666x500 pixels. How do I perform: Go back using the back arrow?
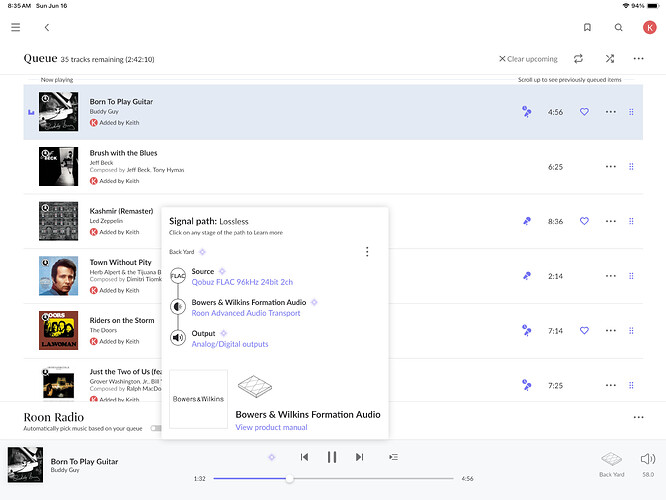point(47,28)
